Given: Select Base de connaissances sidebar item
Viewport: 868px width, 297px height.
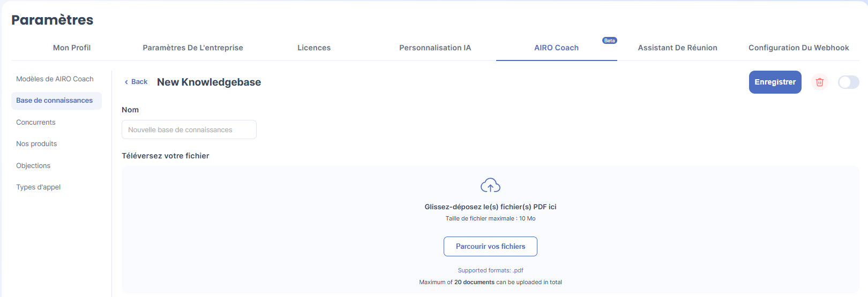Looking at the screenshot, I should coord(55,101).
